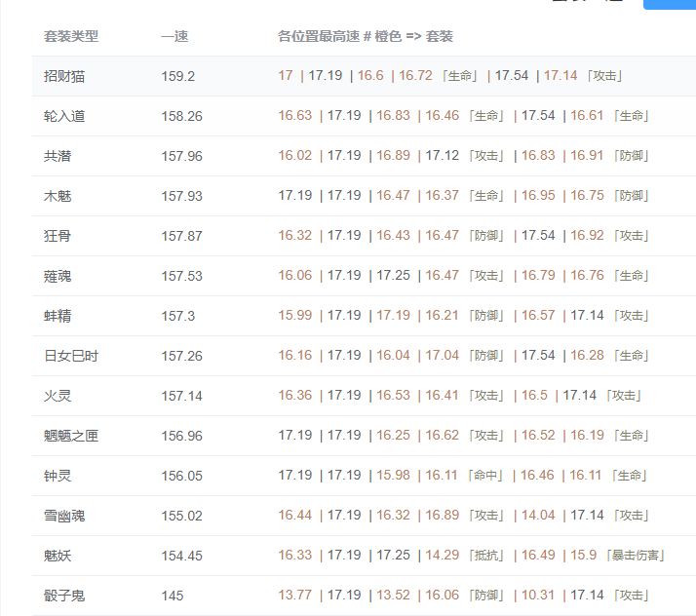Viewport: 696px width, 616px height.
Task: Click the 17.04 value in 日女巳时 row
Action: (x=443, y=355)
